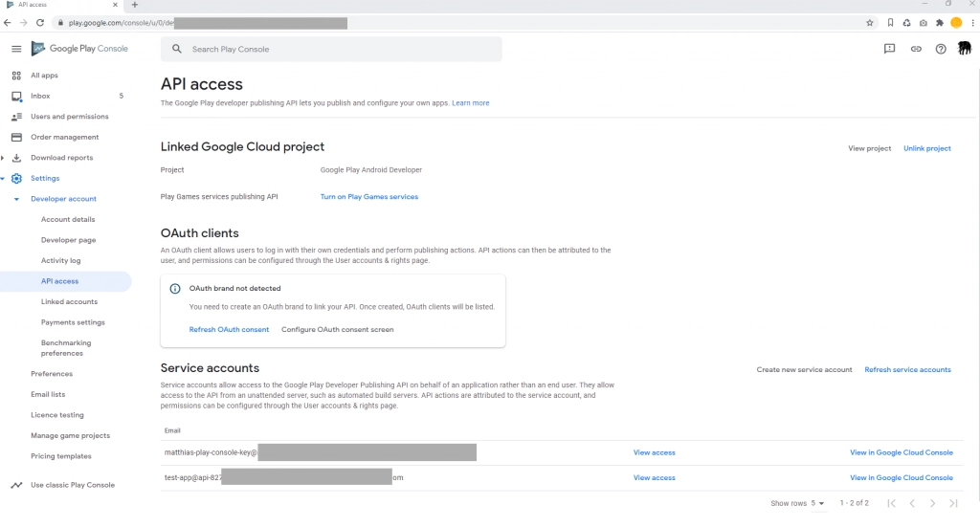Expand the Download reports arrow

[3, 158]
